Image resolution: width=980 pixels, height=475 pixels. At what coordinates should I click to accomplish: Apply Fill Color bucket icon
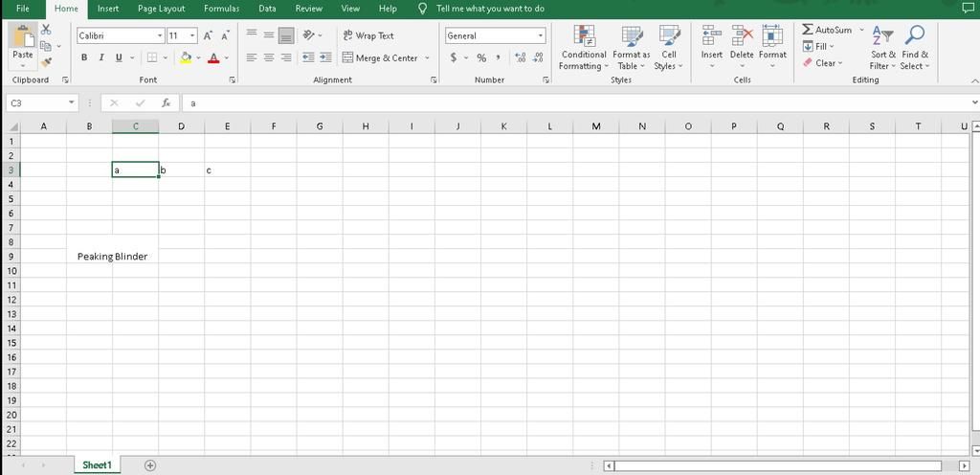tap(186, 57)
